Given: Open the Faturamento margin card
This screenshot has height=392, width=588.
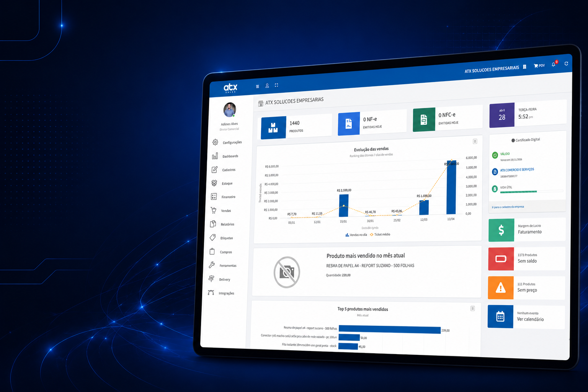Looking at the screenshot, I should (527, 230).
